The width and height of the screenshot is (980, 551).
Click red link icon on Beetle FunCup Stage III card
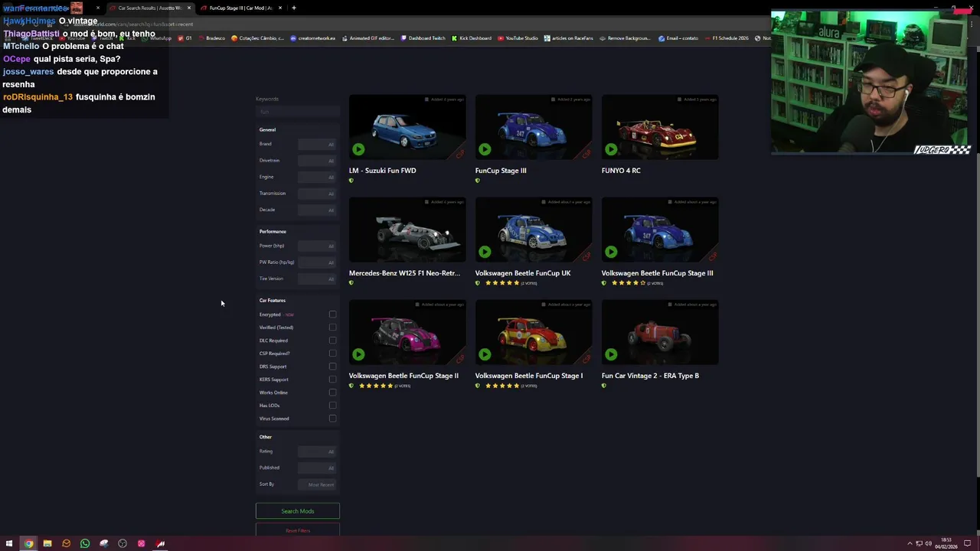click(x=713, y=256)
